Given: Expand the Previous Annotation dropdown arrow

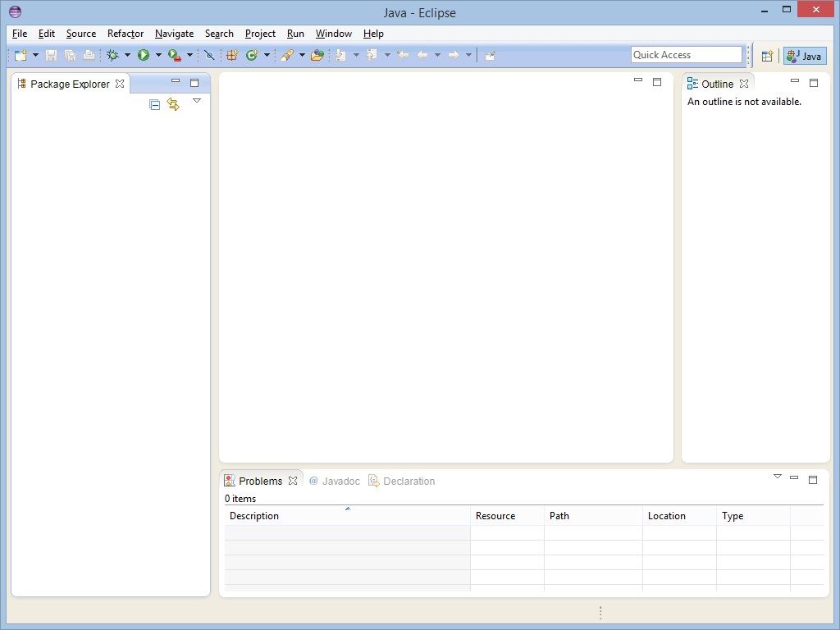Looking at the screenshot, I should click(x=387, y=55).
